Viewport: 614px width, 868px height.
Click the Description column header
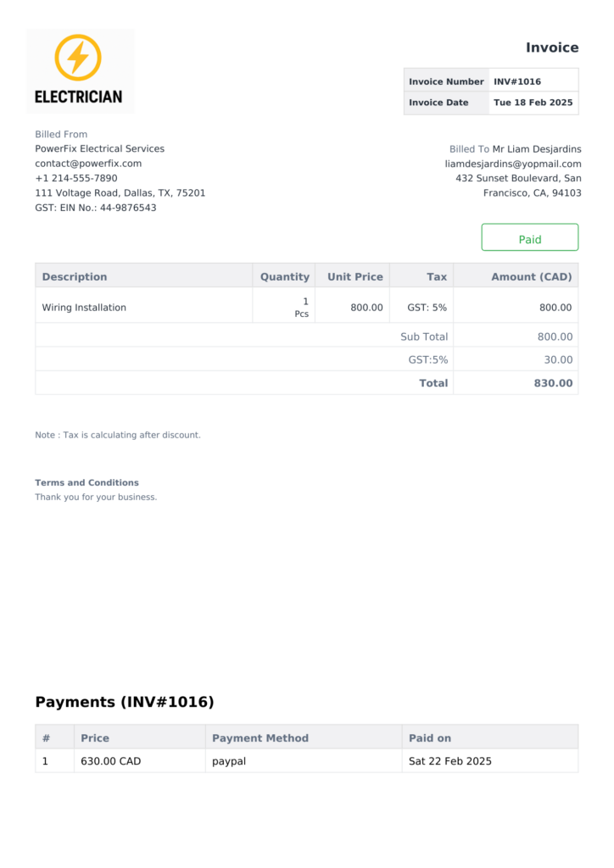tap(75, 277)
